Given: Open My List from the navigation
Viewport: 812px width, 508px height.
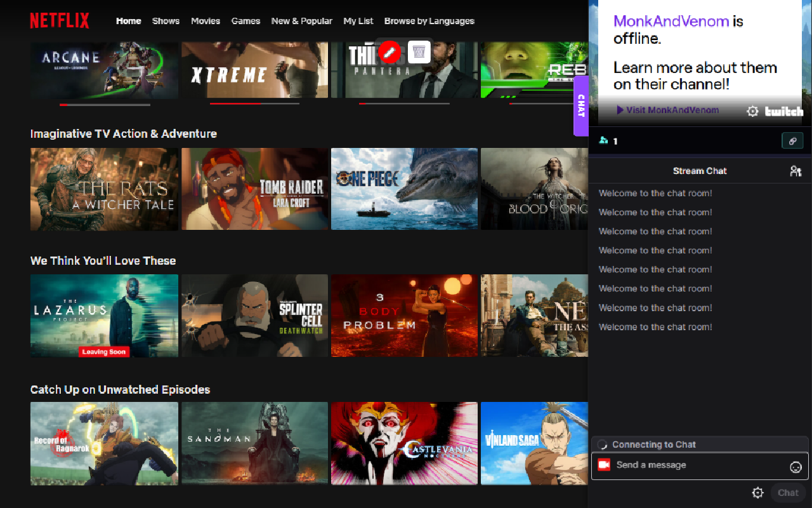Looking at the screenshot, I should click(x=358, y=21).
